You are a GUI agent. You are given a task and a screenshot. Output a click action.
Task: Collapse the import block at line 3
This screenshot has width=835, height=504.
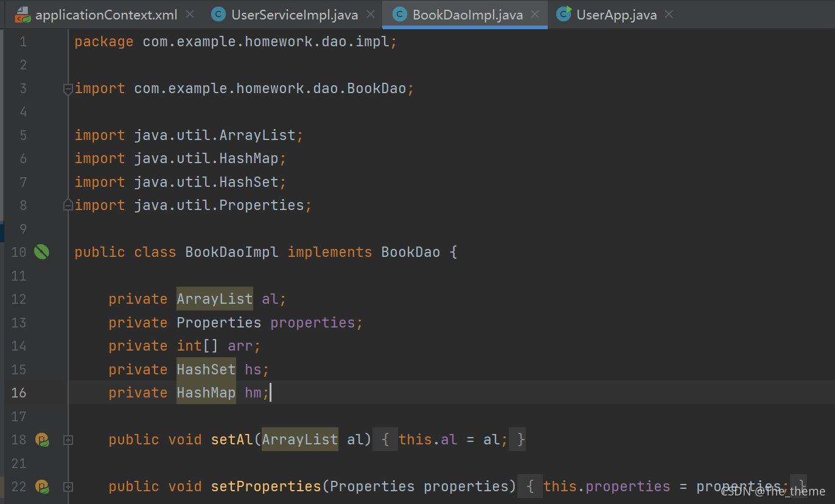tap(68, 89)
